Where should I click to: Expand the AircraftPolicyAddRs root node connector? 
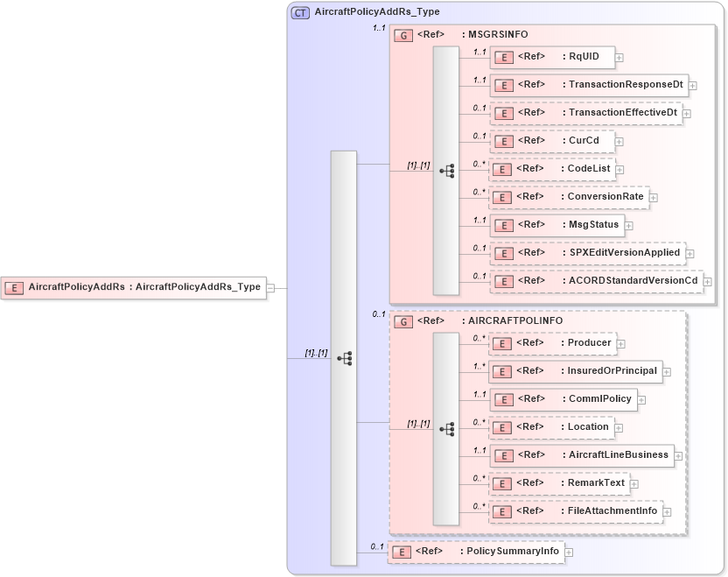coord(271,287)
